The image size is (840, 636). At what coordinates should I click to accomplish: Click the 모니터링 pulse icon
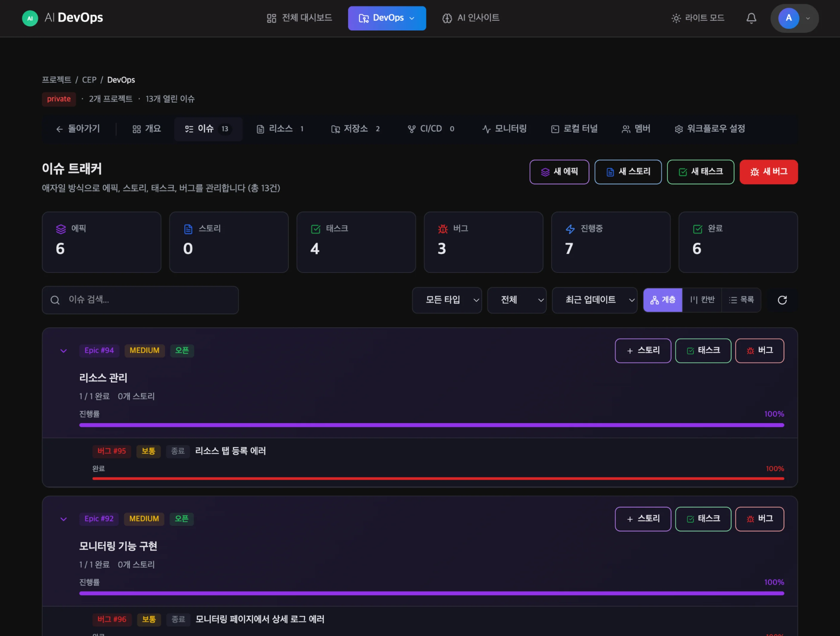click(x=486, y=129)
